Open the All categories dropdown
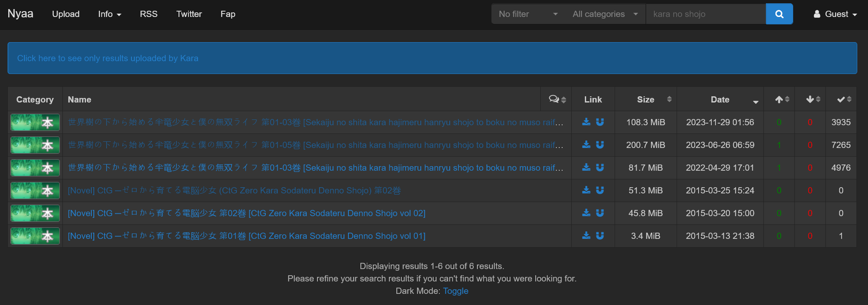Screen dimensions: 868x305 (x=605, y=14)
